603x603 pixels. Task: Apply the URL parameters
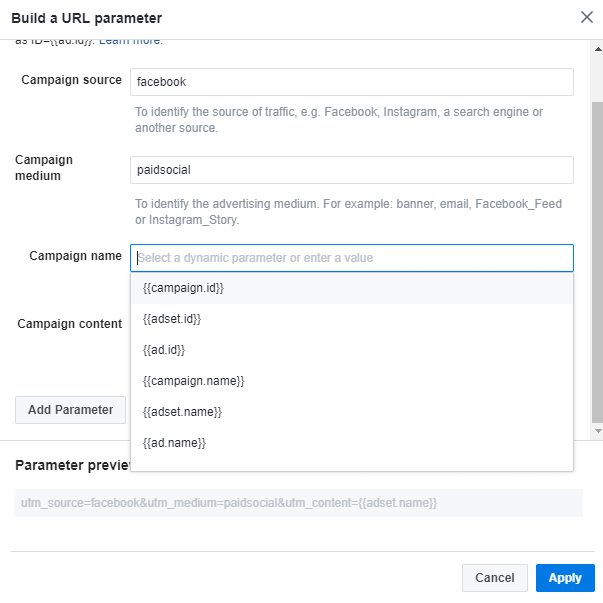[565, 578]
